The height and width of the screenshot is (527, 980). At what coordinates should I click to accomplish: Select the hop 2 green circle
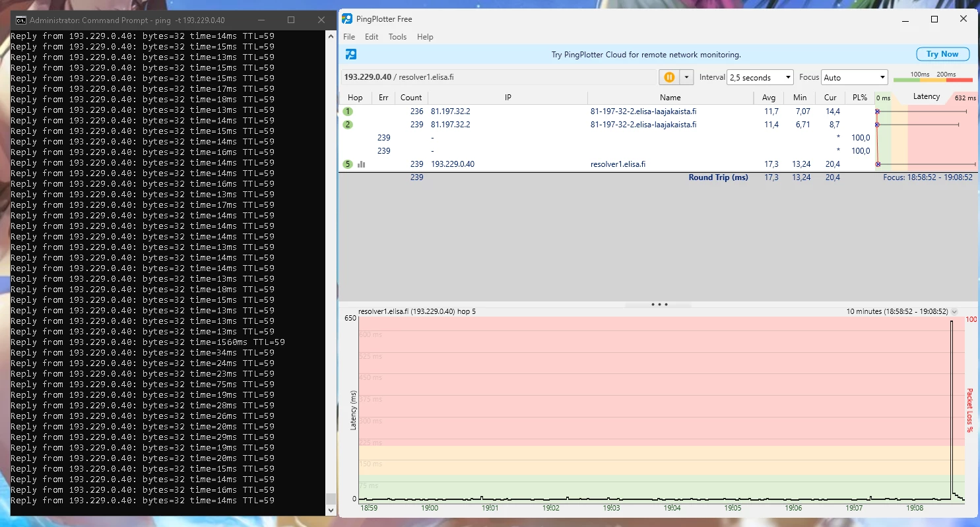pyautogui.click(x=348, y=125)
